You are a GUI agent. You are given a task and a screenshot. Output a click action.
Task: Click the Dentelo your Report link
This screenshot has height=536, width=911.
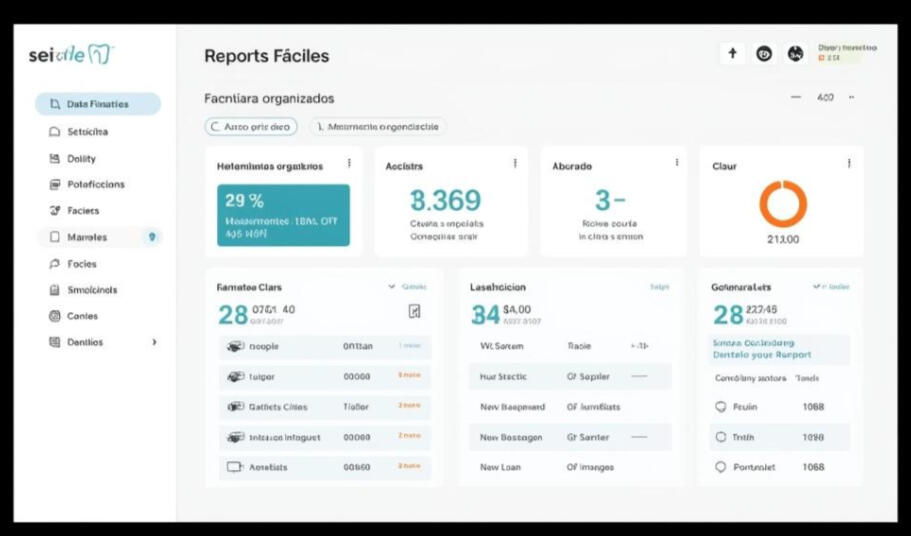[x=762, y=355]
